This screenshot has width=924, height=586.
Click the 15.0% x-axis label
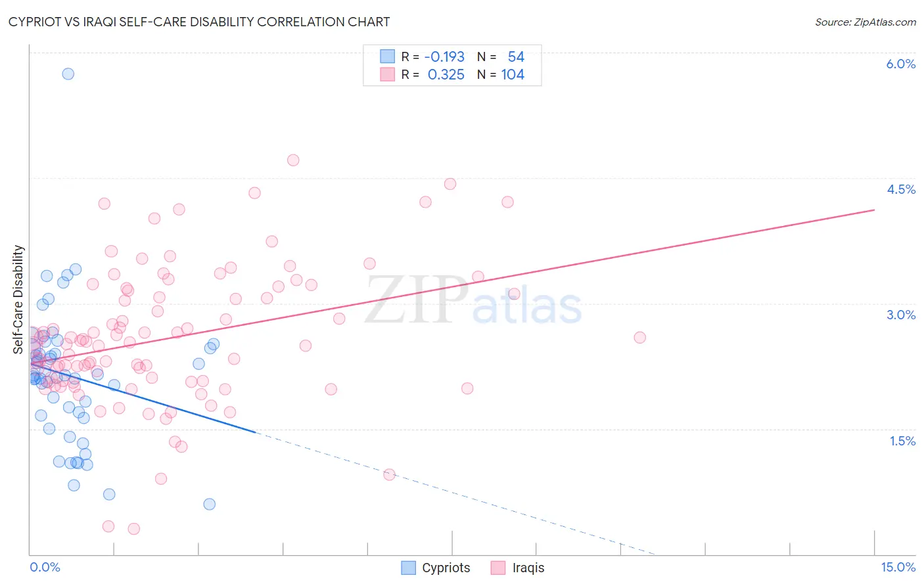click(x=898, y=567)
